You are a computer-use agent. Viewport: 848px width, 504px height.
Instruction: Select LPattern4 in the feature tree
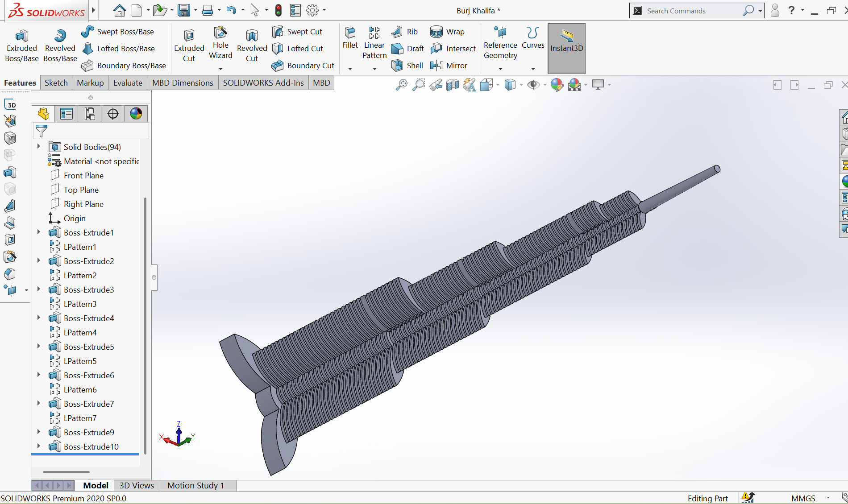80,332
